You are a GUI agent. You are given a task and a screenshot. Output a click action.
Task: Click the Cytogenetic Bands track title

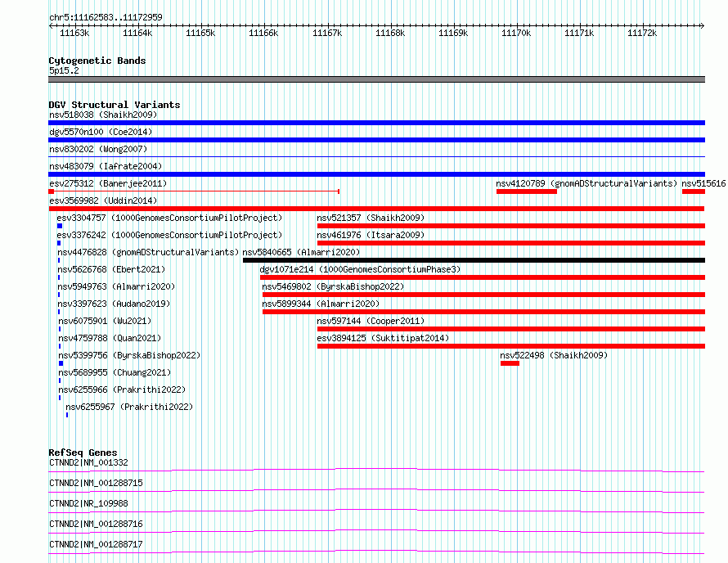tap(97, 61)
